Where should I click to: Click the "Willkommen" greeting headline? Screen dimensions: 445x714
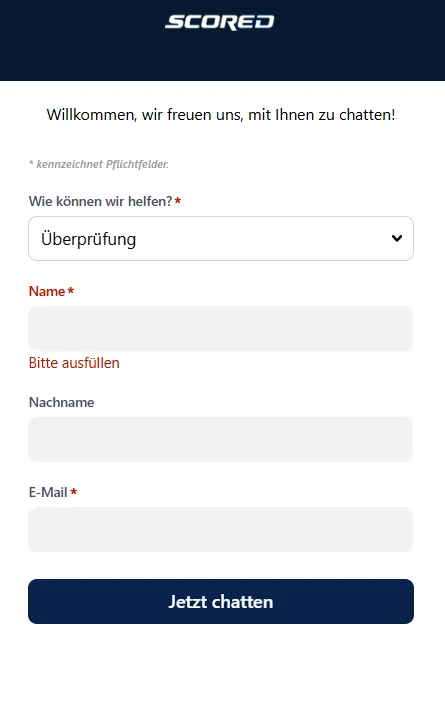tap(221, 115)
